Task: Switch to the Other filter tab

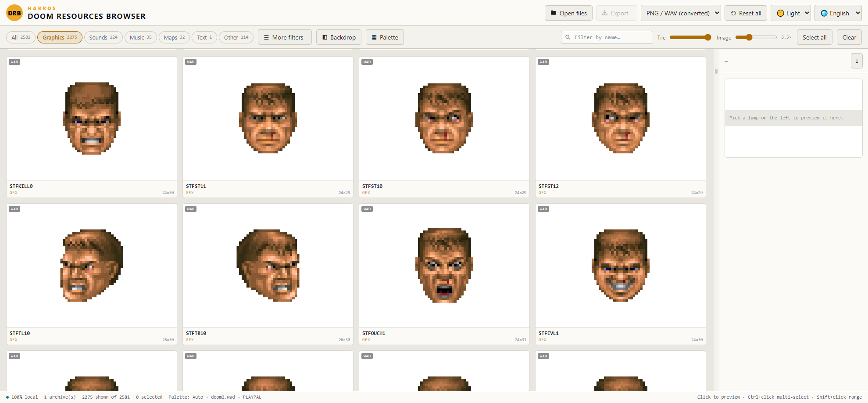Action: tap(236, 37)
